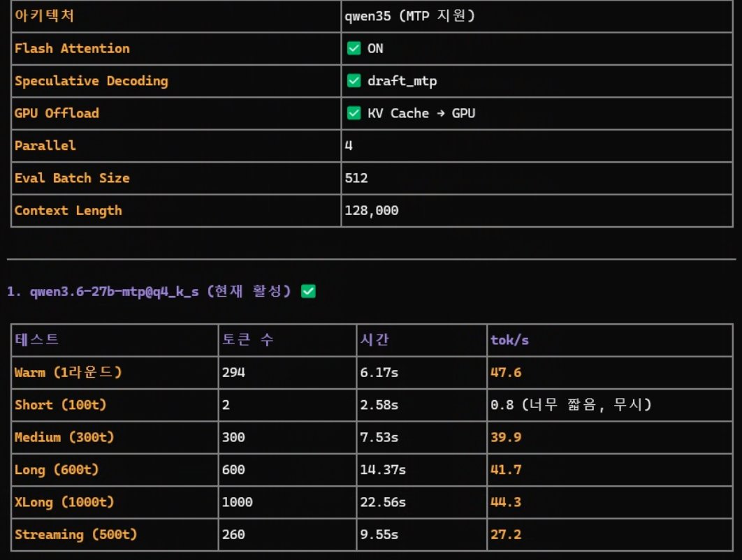
Task: Click the 시간 column header
Action: click(x=374, y=339)
